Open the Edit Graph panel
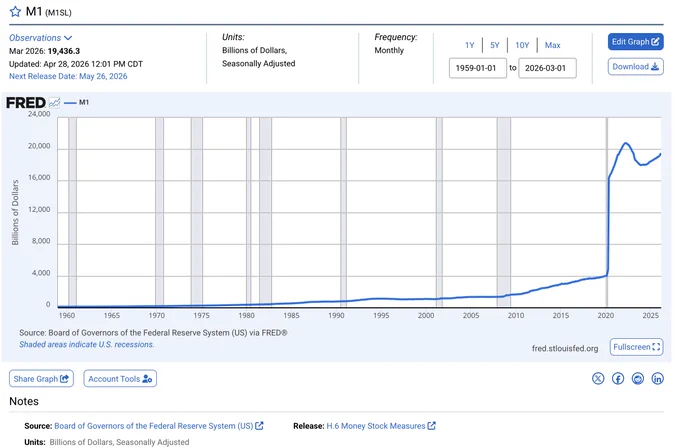680x448 pixels. (x=635, y=42)
